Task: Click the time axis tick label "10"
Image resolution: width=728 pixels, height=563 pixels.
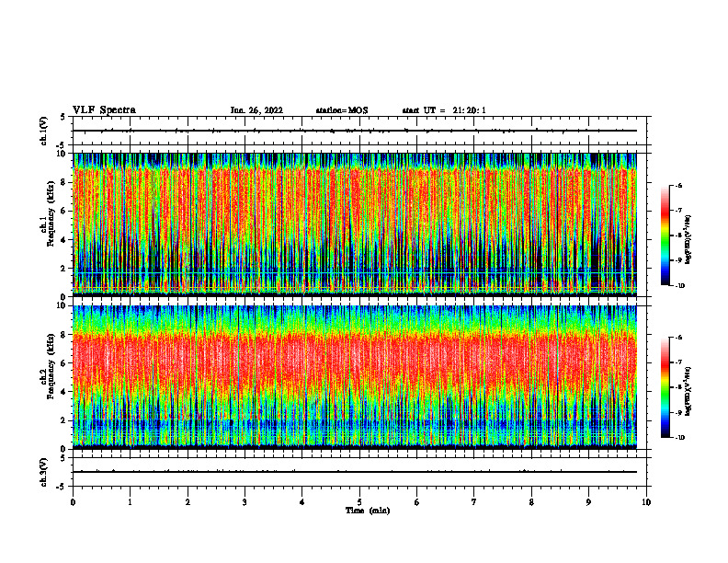Action: click(x=646, y=502)
